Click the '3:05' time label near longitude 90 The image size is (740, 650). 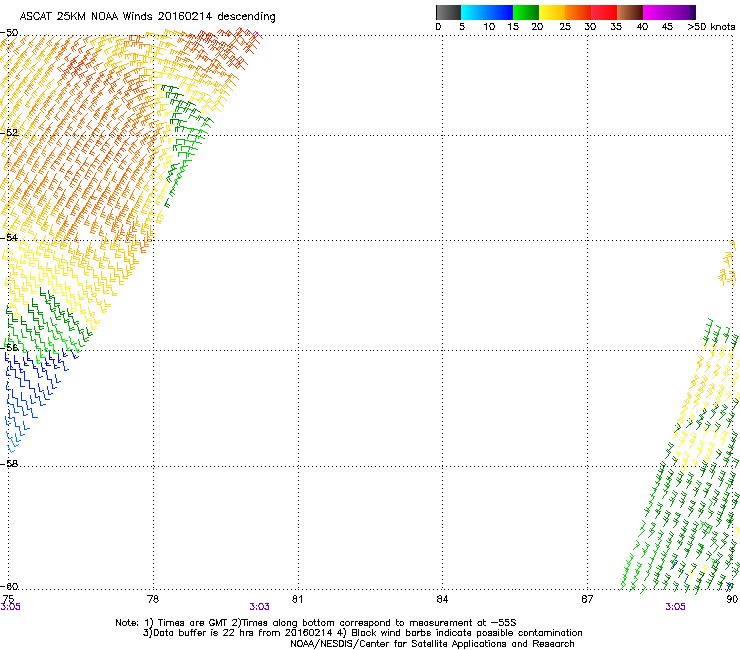click(675, 607)
